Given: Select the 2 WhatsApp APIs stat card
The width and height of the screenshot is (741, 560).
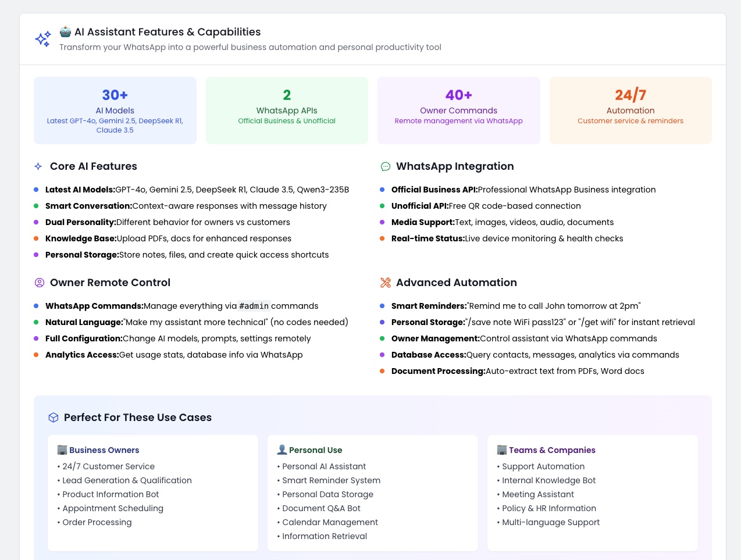Looking at the screenshot, I should coord(287,110).
